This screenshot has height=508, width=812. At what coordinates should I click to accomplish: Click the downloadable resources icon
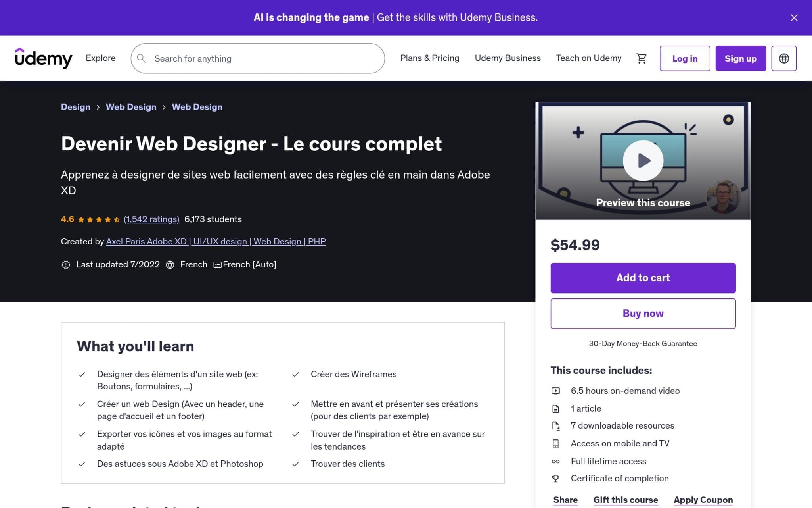555,426
